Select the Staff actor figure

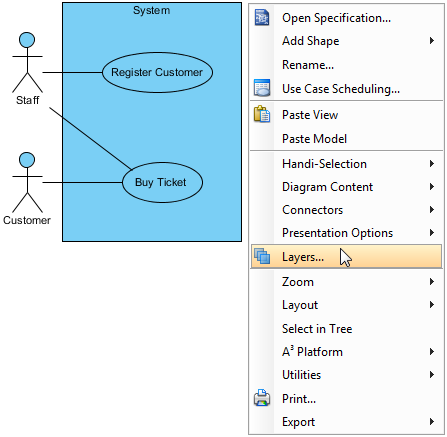tap(27, 62)
